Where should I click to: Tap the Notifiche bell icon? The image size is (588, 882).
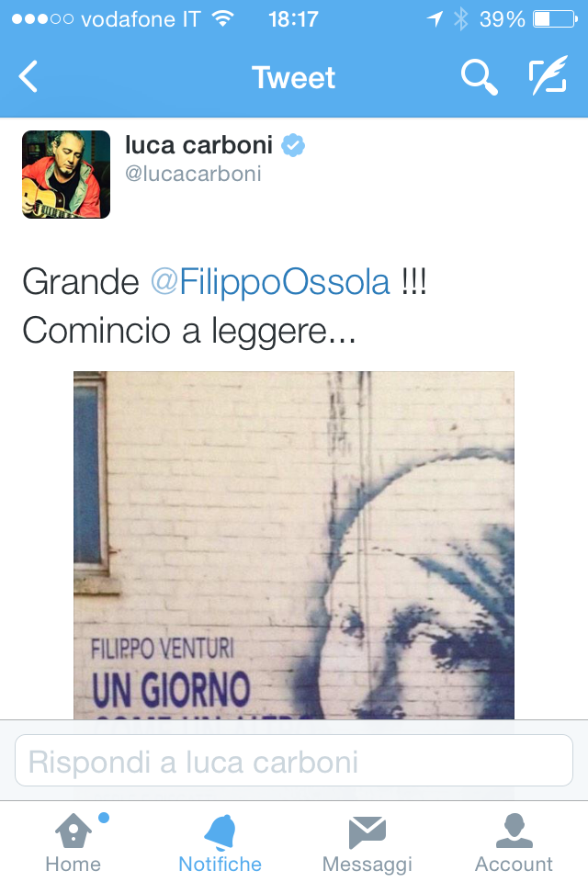(220, 831)
